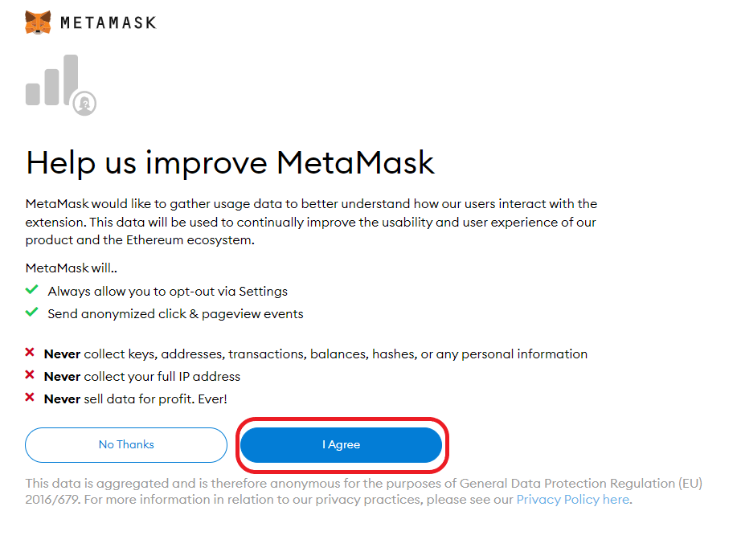
Task: Click the Help us improve MetaMask heading
Action: pos(230,163)
